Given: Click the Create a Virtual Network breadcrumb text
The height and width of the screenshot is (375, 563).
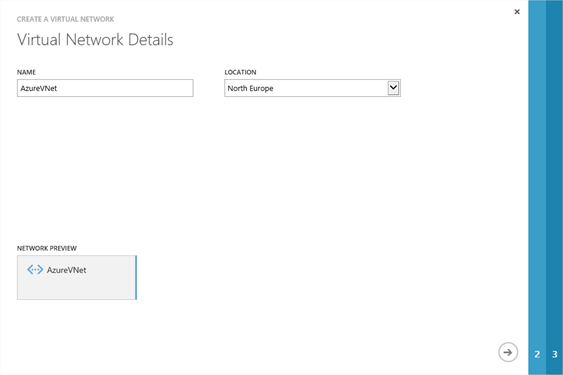Looking at the screenshot, I should (65, 19).
